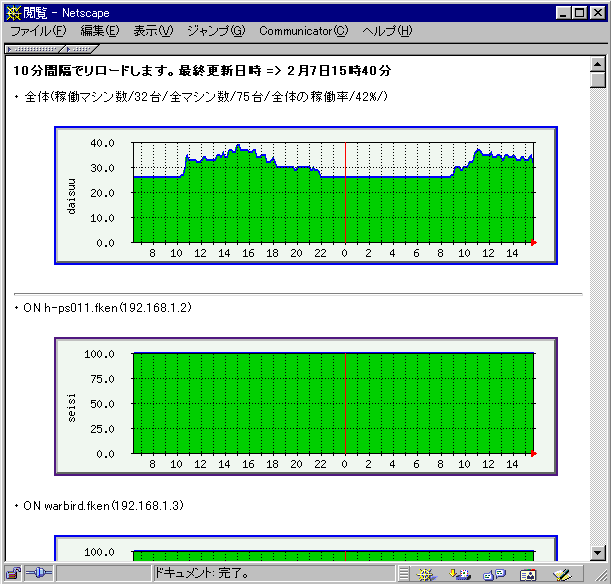
Task: Click the 全体(稼働マシン数/32台 summary line
Action: [x=206, y=97]
